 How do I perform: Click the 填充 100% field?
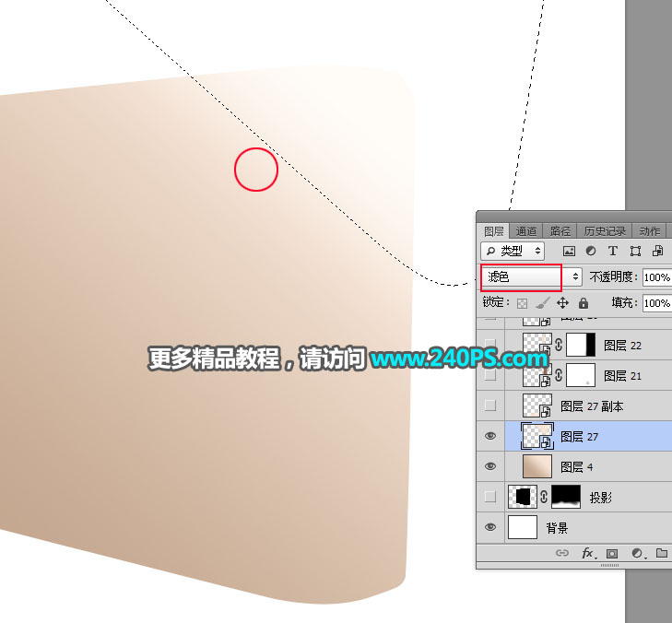click(657, 303)
